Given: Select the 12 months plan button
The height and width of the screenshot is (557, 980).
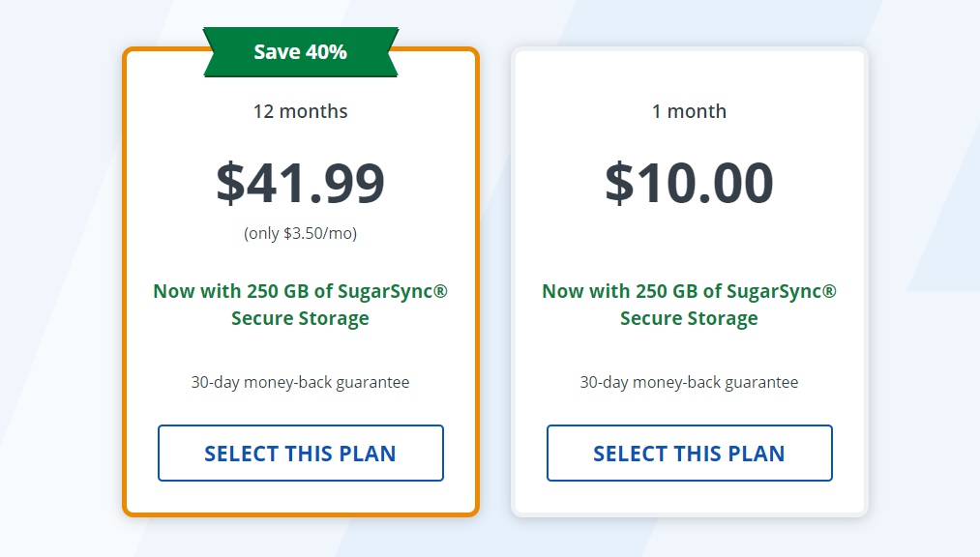Looking at the screenshot, I should tap(301, 453).
